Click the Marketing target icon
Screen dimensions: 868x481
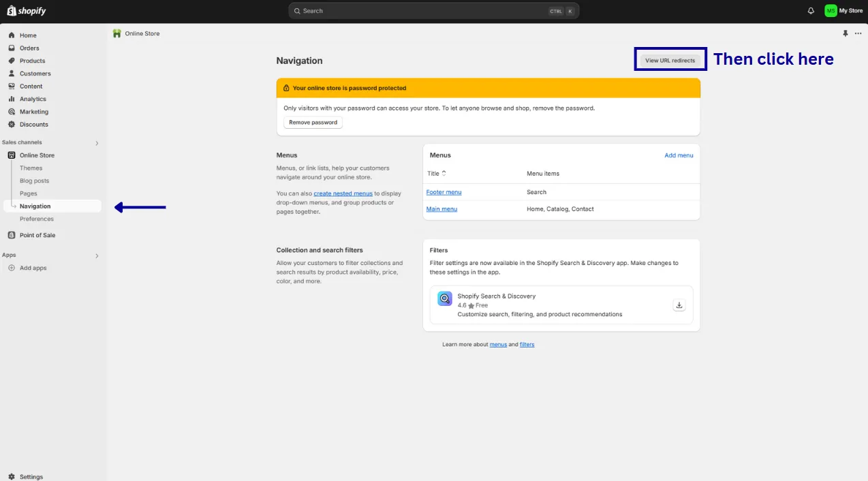click(12, 112)
